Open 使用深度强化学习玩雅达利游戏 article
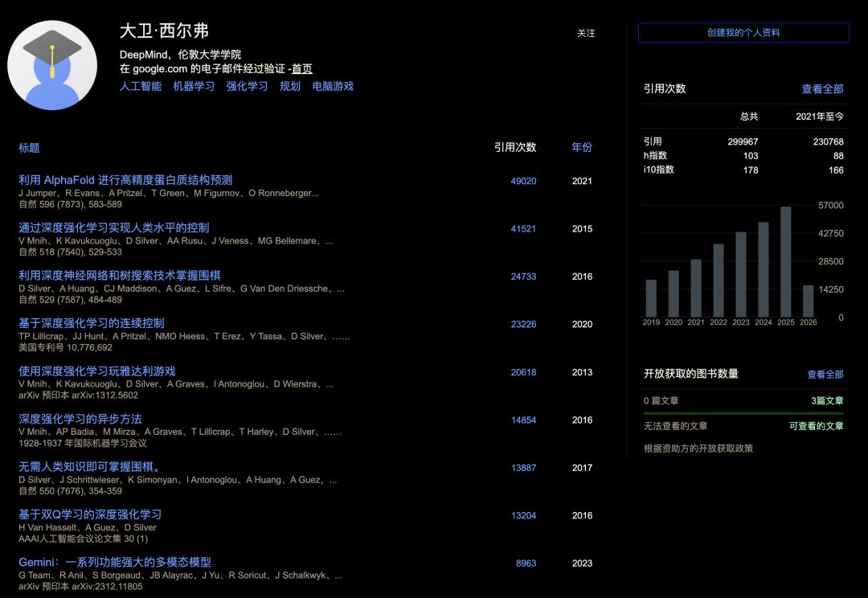Screen dimensions: 868x598 tap(97, 371)
